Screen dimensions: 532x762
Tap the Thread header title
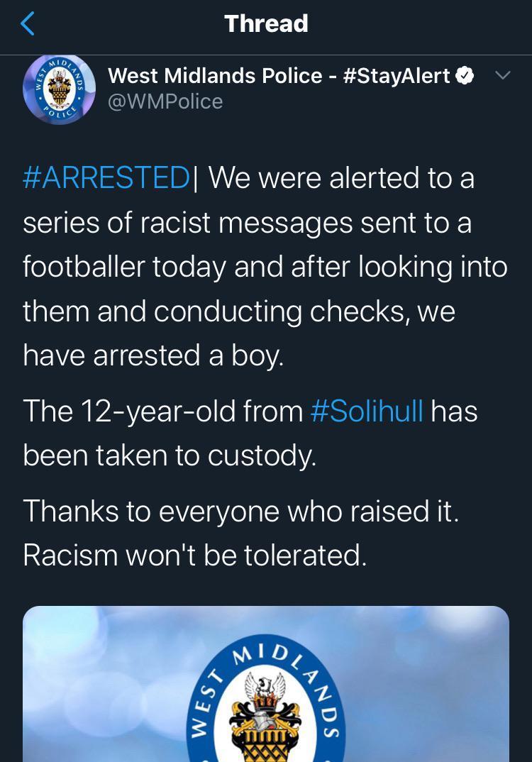266,24
